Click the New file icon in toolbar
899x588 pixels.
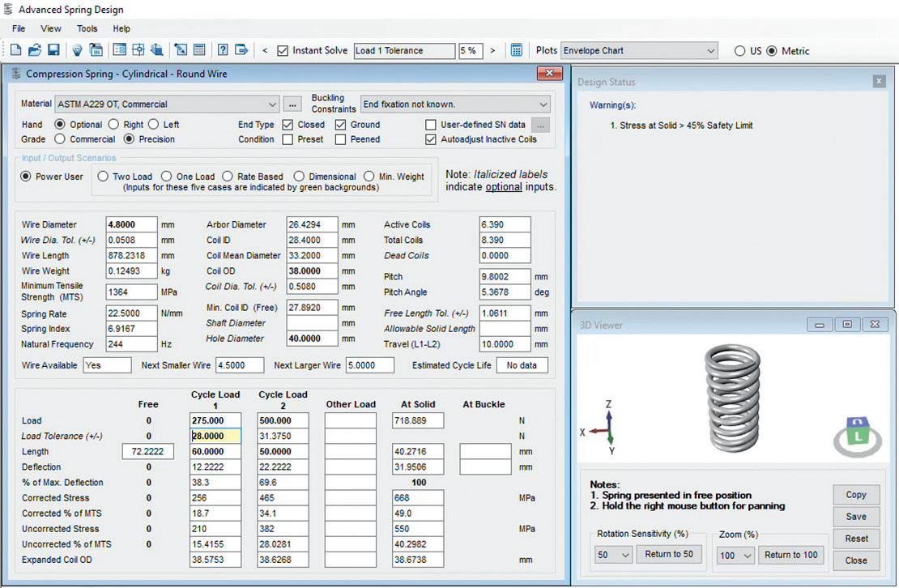[15, 50]
